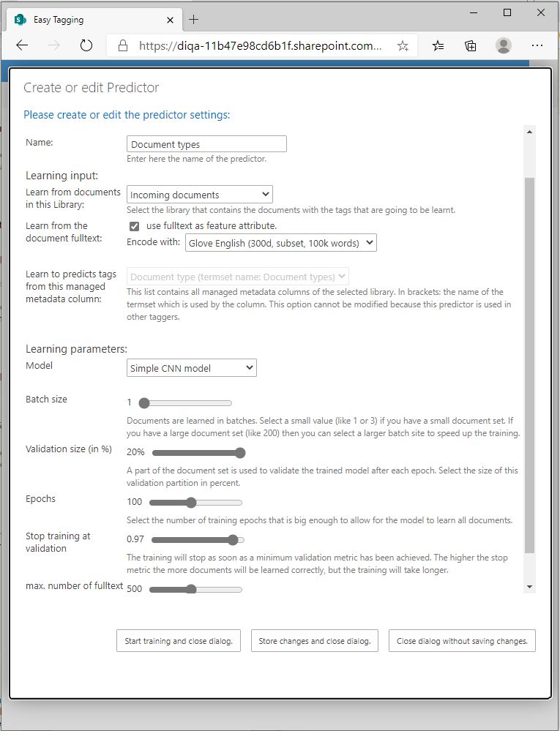Expand the Learn from documents library dropdown
Viewport: 560px width, 731px height.
click(200, 195)
